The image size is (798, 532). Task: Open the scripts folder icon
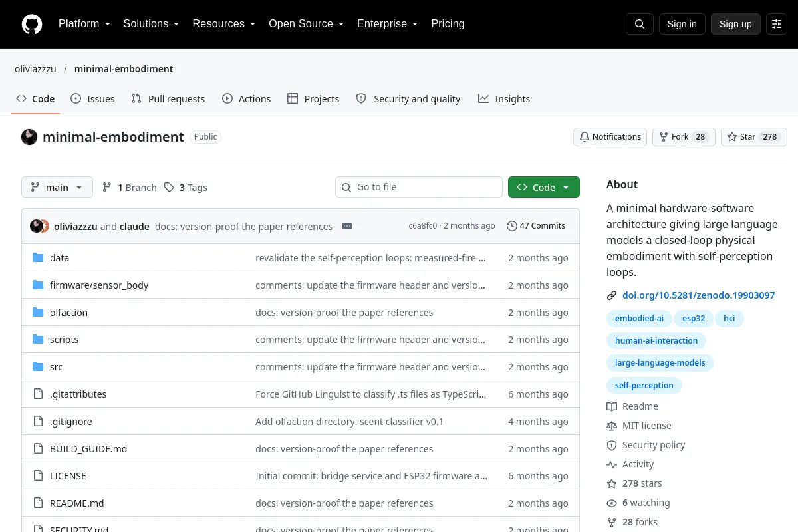[x=38, y=340]
